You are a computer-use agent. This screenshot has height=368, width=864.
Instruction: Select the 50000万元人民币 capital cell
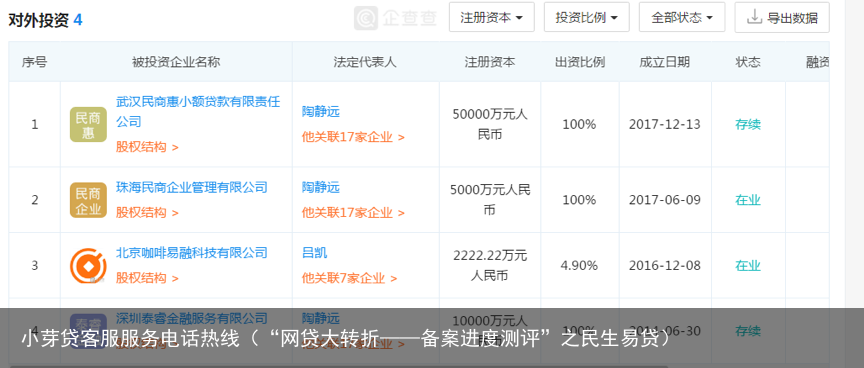pos(490,125)
